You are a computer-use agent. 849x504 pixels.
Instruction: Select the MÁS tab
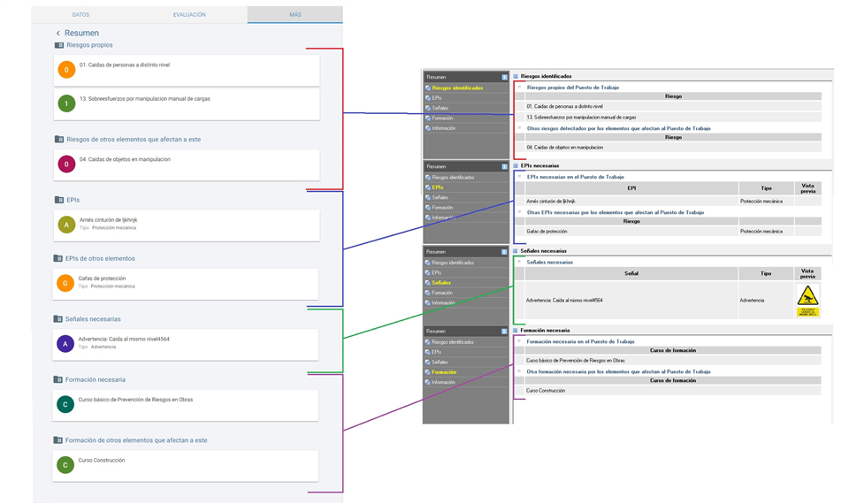click(294, 15)
